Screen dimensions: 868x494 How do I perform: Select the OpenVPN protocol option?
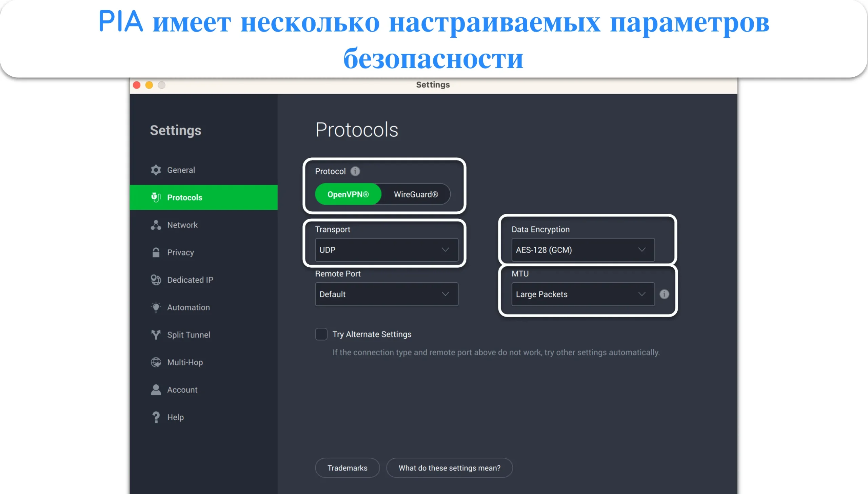pos(348,194)
